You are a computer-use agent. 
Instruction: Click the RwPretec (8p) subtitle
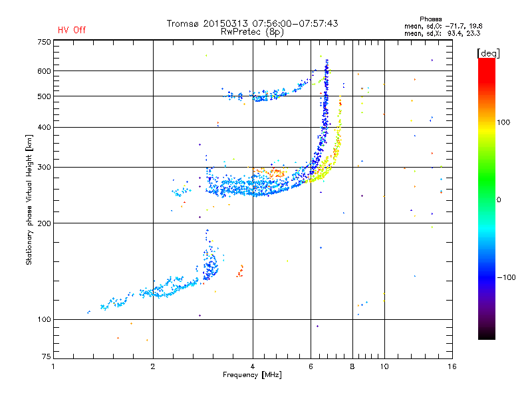pos(252,32)
